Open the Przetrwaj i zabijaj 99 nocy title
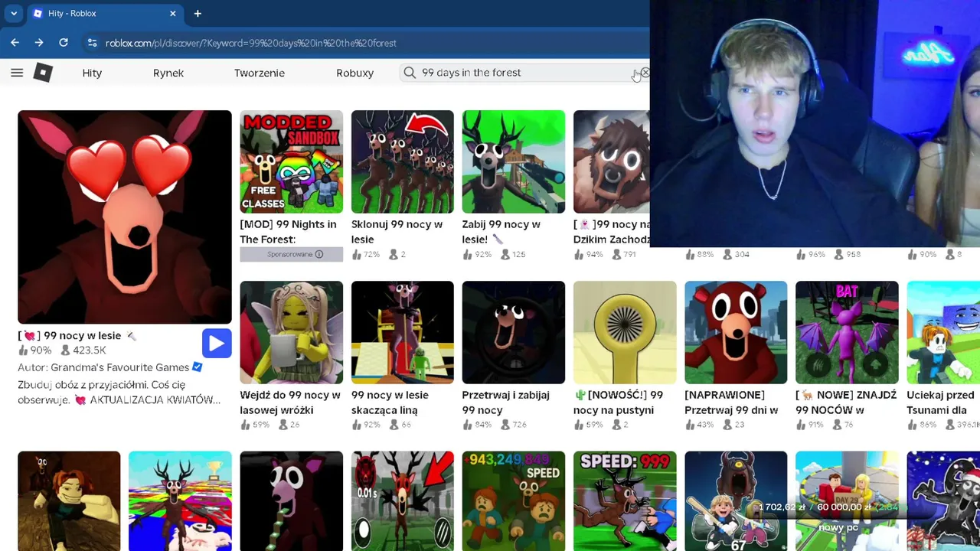 [x=505, y=403]
